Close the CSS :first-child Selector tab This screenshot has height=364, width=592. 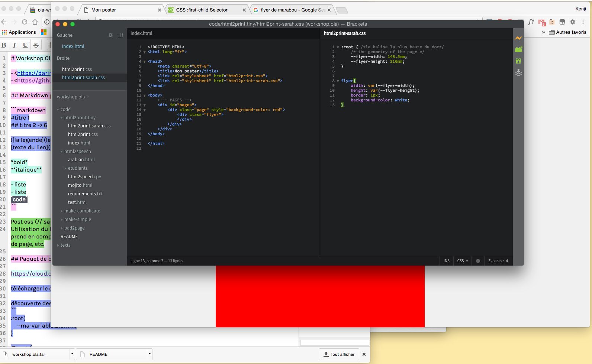pos(244,10)
